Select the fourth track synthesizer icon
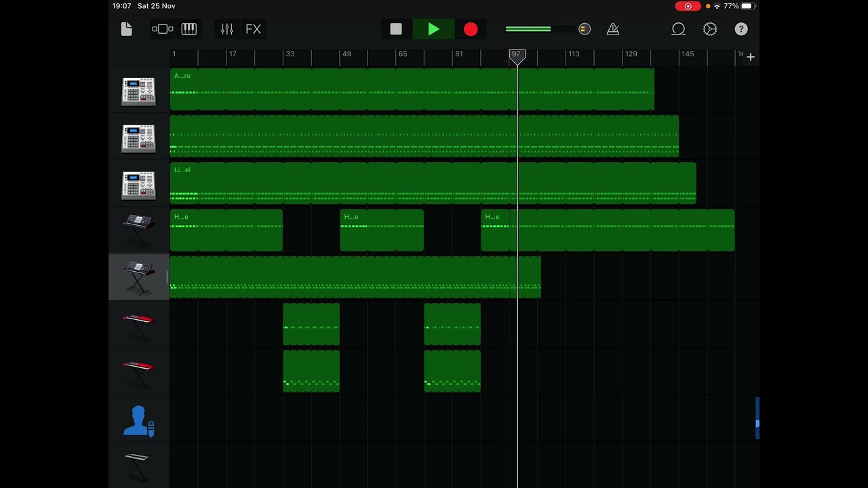This screenshot has width=868, height=488. 138,230
